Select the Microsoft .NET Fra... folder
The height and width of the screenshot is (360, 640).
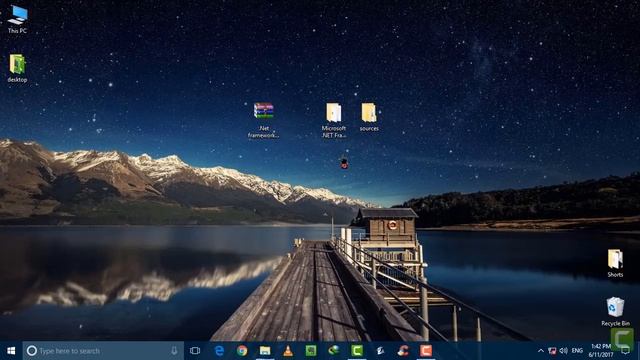(333, 120)
